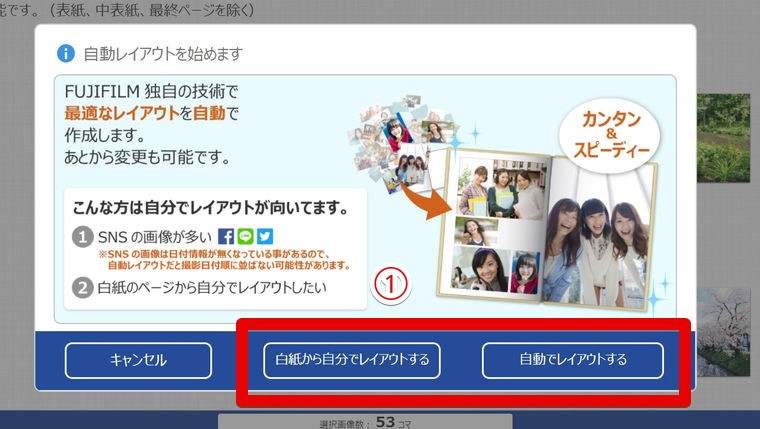Screen dimensions: 760x429
Task: Click the green LINE icon
Action: (245, 237)
